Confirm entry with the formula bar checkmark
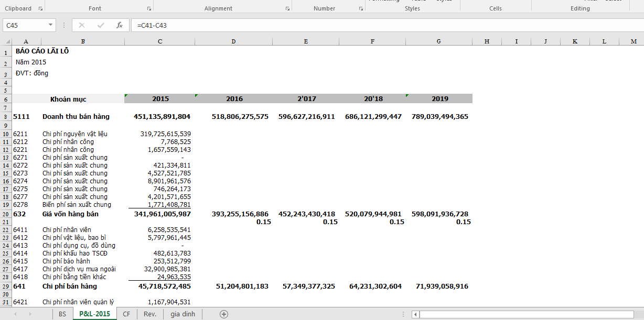 tap(101, 25)
